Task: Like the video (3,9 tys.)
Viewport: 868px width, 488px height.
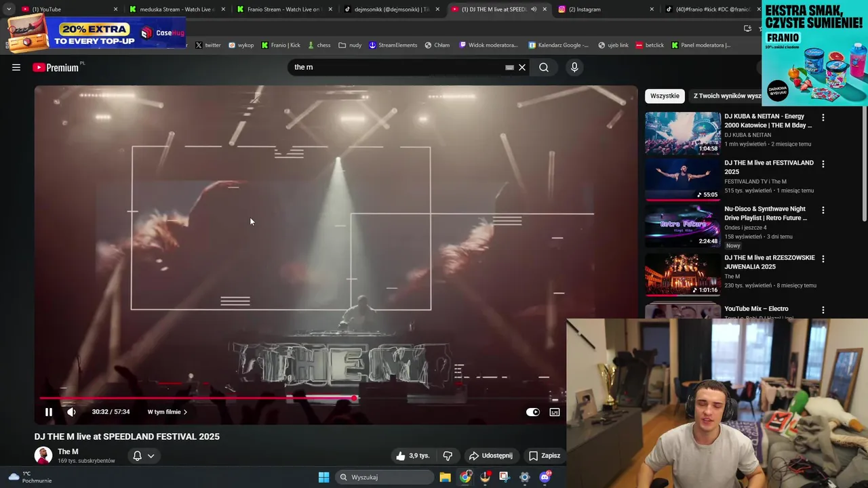Action: (413, 455)
